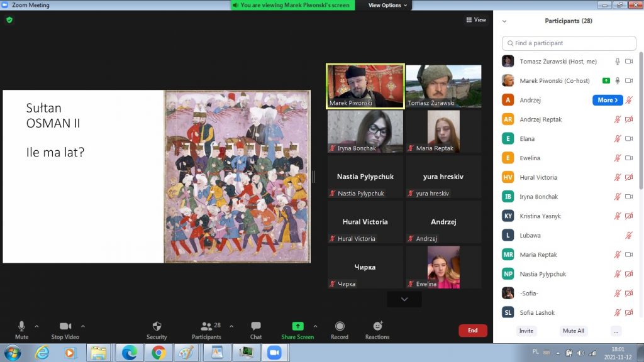Toggle Stop Video camera button
Image resolution: width=644 pixels, height=362 pixels.
click(65, 326)
